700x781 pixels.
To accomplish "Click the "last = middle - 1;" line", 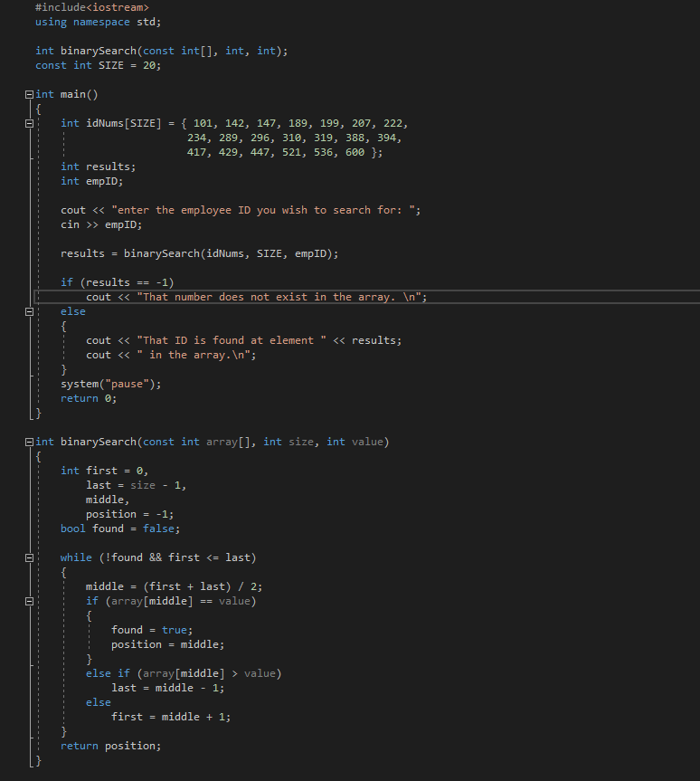I will [x=168, y=688].
